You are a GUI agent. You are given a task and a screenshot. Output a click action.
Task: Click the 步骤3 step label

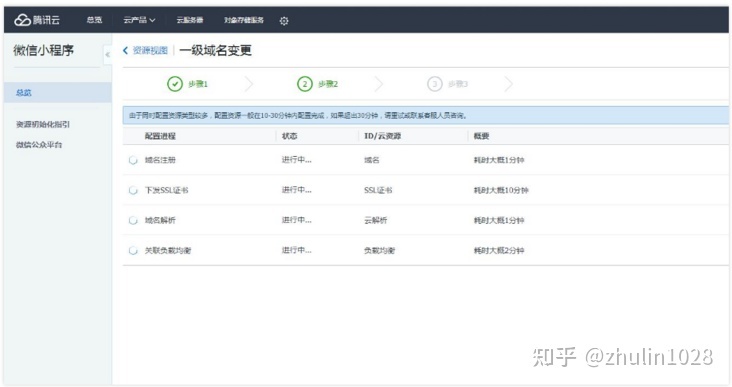tap(458, 84)
